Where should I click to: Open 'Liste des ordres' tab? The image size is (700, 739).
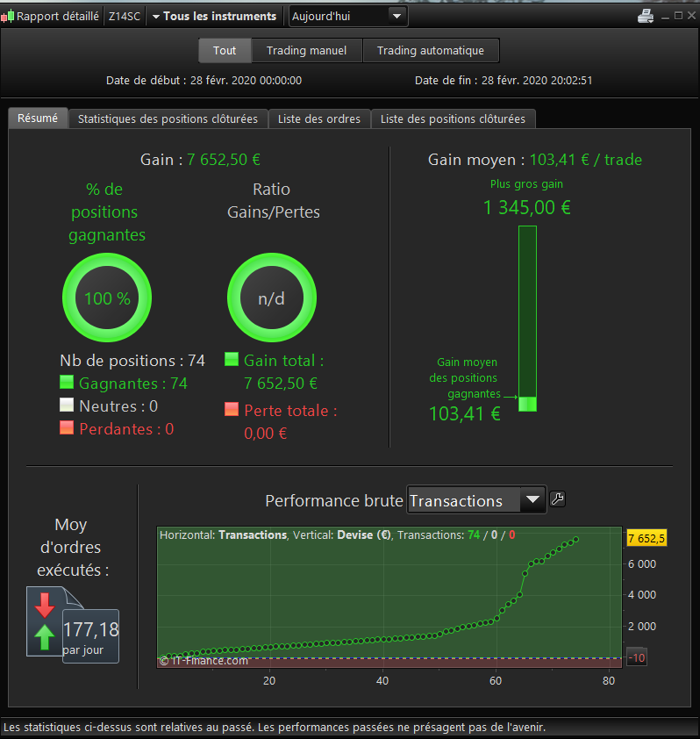tap(319, 118)
